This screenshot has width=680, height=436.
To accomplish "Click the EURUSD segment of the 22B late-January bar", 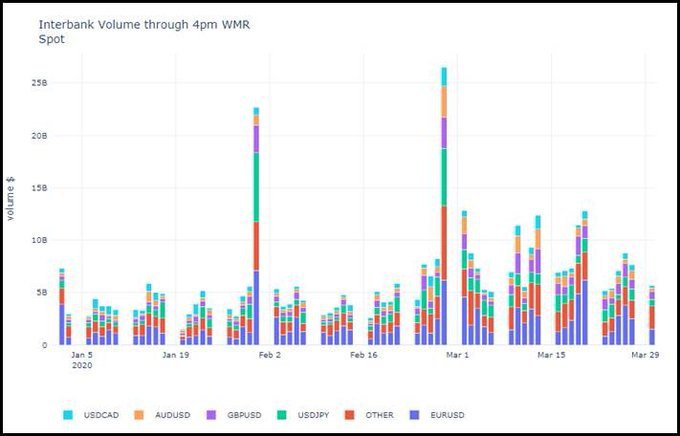I will [256, 308].
